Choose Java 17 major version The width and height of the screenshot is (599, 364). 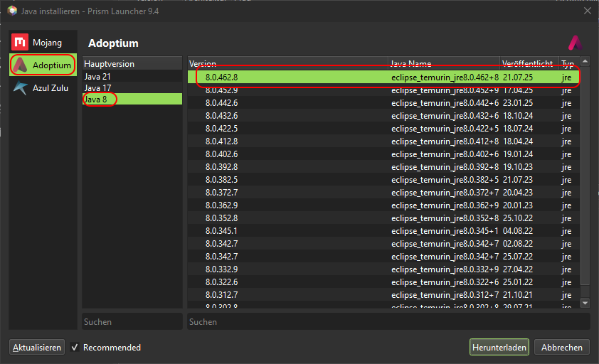[132, 88]
